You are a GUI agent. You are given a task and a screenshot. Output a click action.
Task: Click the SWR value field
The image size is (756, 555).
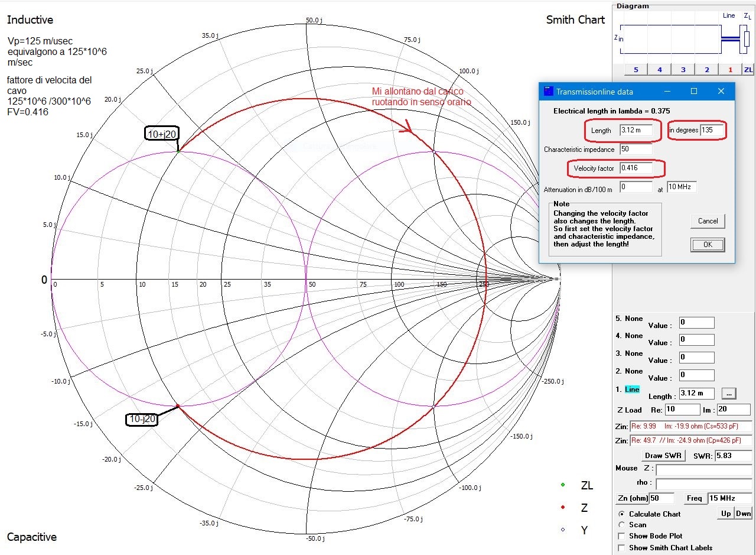pos(734,456)
